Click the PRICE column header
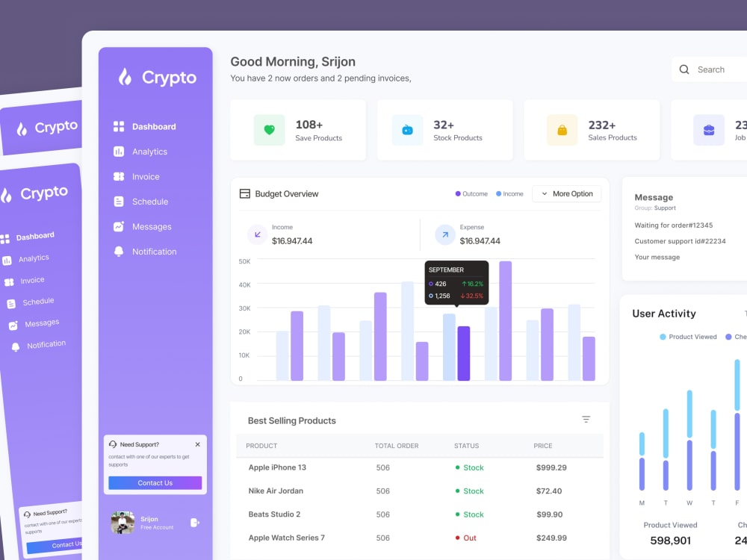This screenshot has height=560, width=747. pyautogui.click(x=542, y=446)
